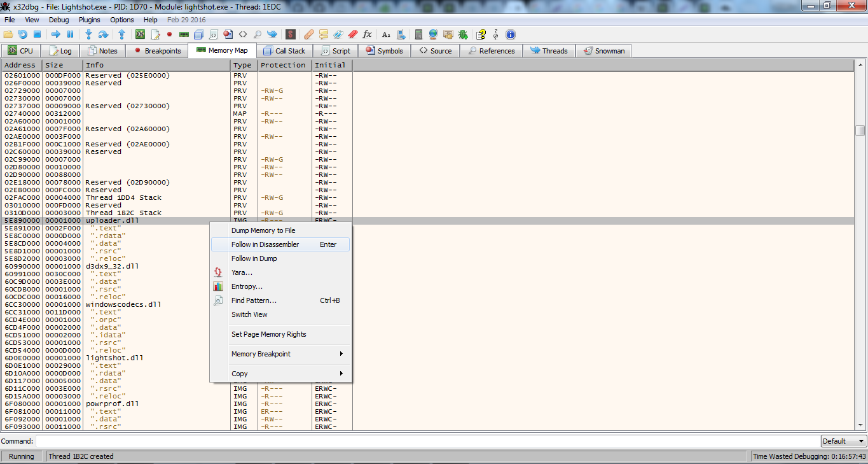Step over using the curved arrow icon

coord(102,34)
